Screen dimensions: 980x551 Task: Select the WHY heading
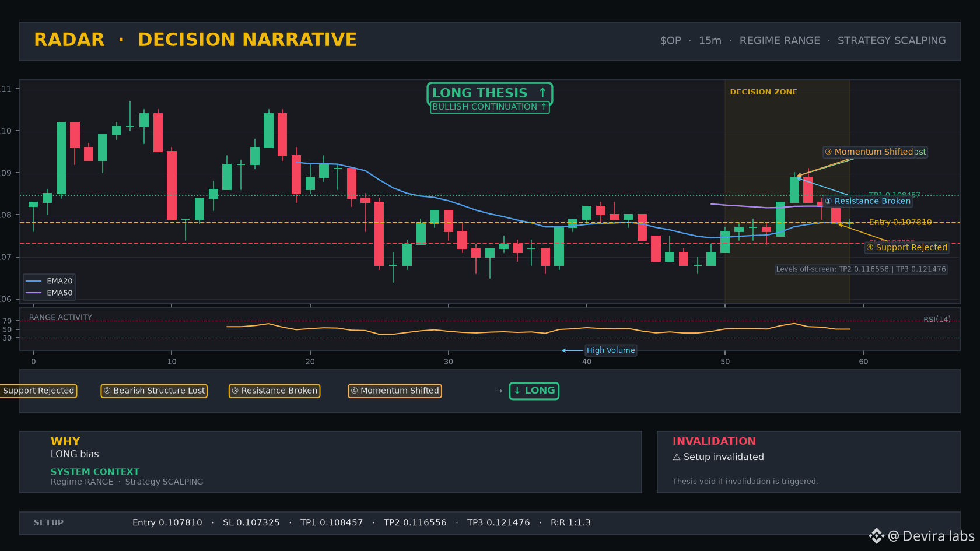[65, 441]
